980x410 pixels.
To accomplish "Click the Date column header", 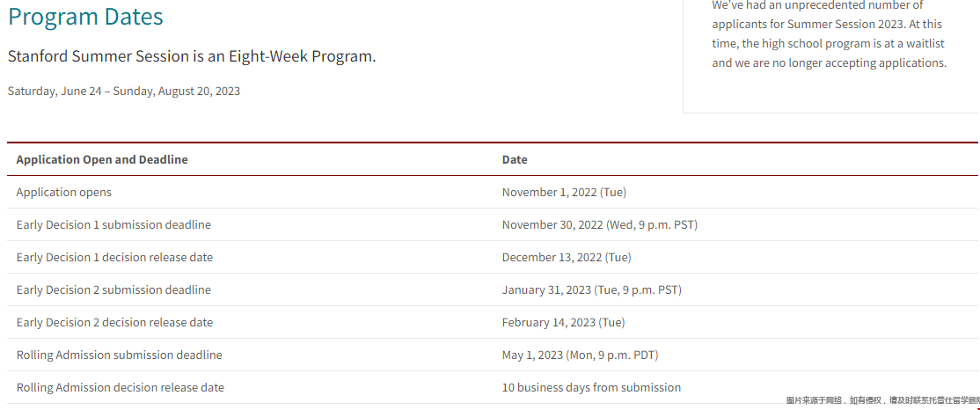I will point(515,159).
